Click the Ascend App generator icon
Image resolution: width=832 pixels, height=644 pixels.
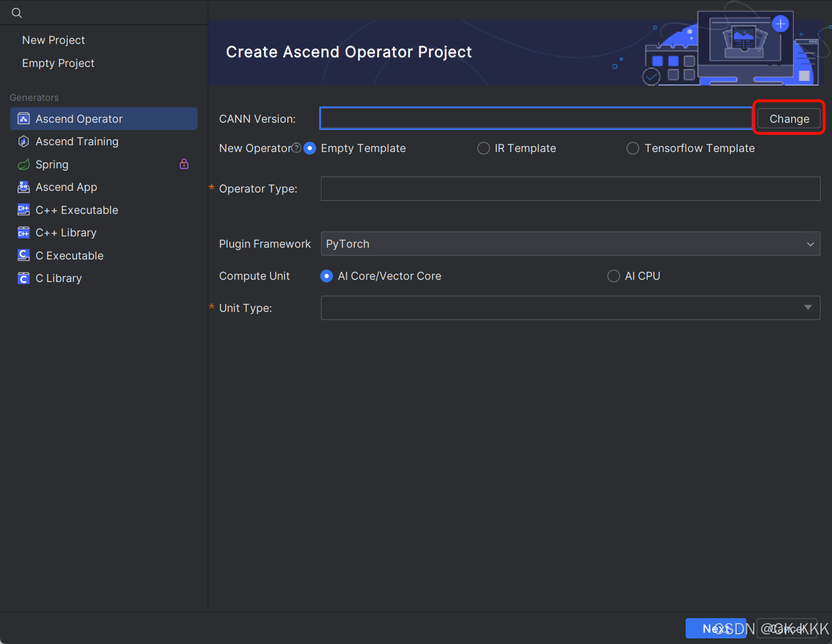[x=24, y=187]
